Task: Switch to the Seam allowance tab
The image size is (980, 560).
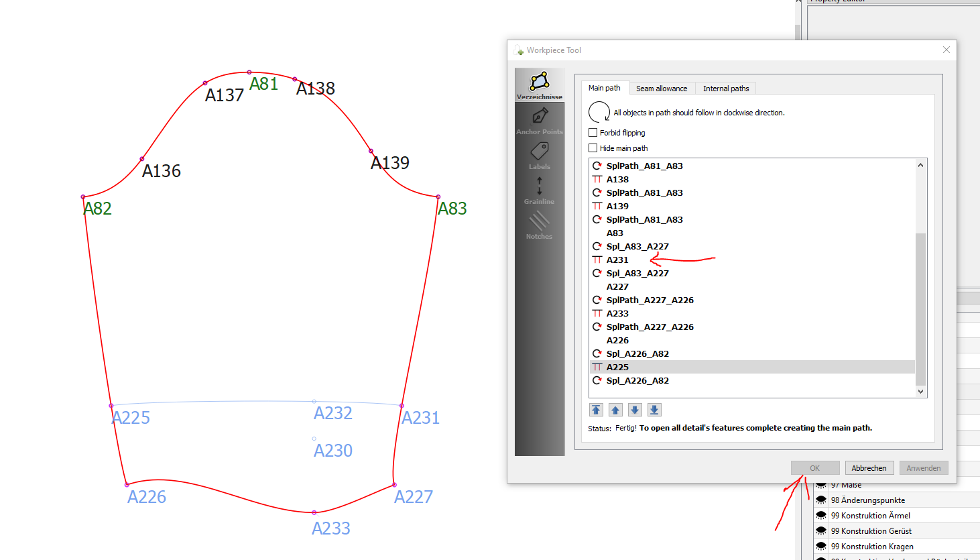Action: [x=661, y=89]
